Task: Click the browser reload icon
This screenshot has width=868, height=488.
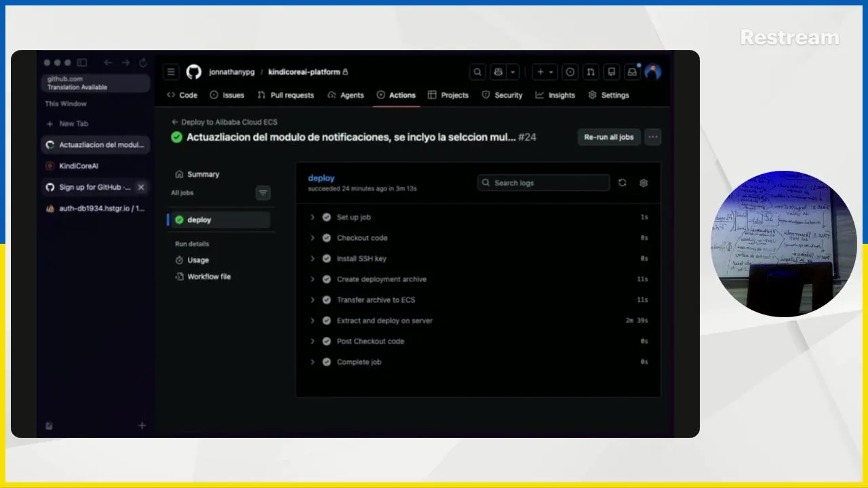Action: [x=143, y=62]
